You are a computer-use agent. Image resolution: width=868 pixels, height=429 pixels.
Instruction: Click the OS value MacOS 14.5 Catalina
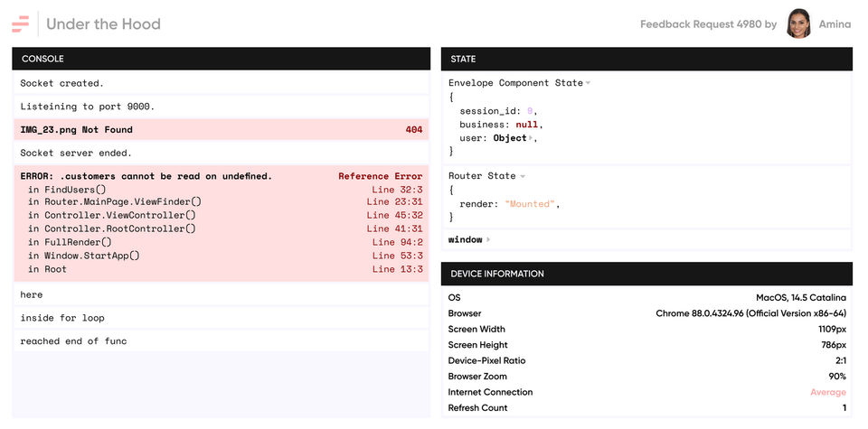click(801, 297)
